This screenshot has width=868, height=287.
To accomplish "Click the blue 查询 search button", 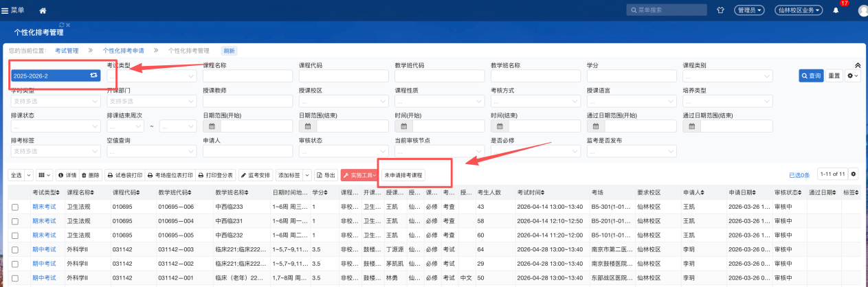I will pyautogui.click(x=811, y=76).
